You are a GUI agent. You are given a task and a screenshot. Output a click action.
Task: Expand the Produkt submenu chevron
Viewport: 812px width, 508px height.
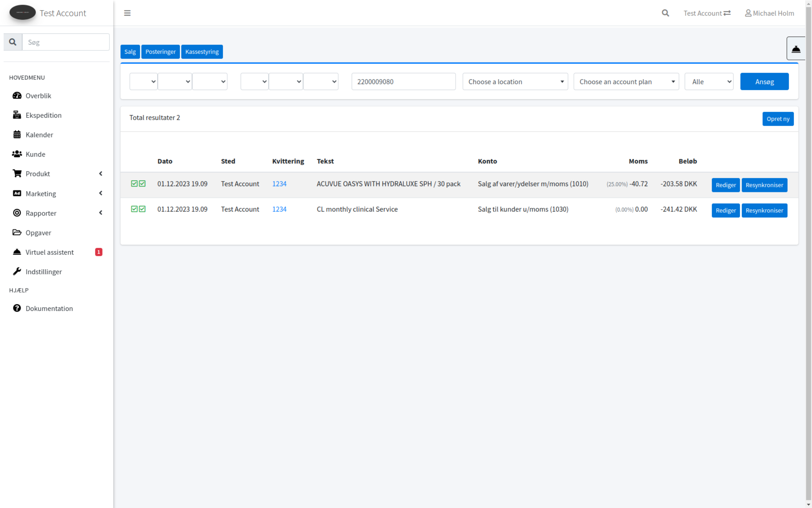click(x=101, y=174)
